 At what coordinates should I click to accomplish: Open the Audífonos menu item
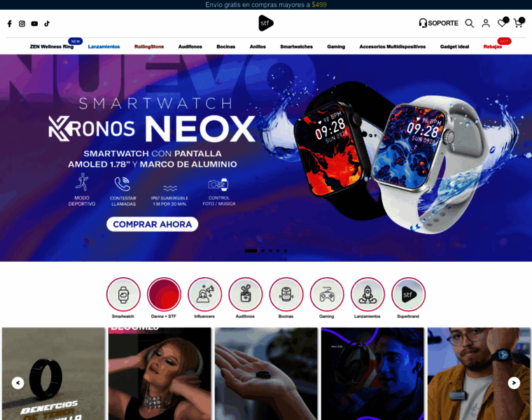(x=190, y=46)
